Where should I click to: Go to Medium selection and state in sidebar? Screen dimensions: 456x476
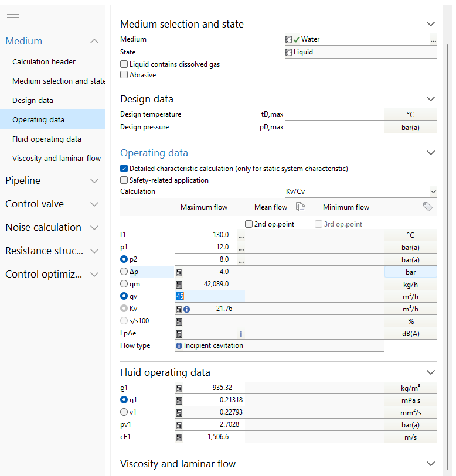point(59,81)
